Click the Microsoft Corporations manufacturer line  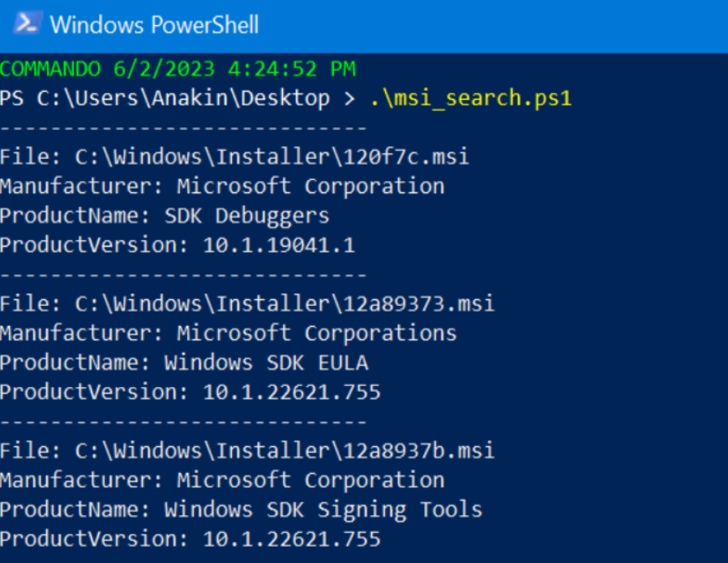229,333
